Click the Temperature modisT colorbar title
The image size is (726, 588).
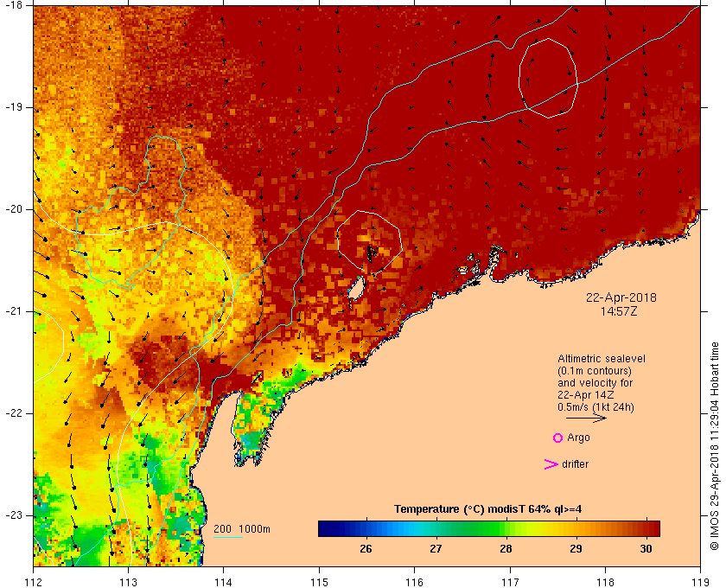pyautogui.click(x=488, y=509)
